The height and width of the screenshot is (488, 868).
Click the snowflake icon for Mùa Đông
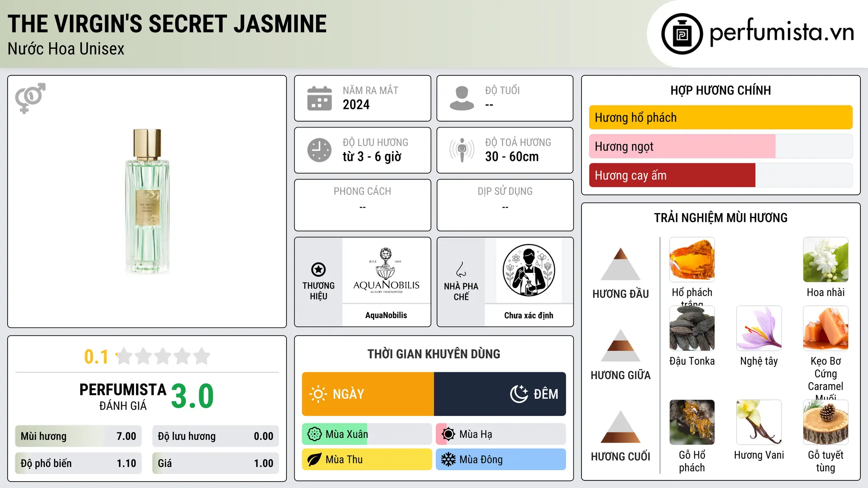(x=448, y=460)
